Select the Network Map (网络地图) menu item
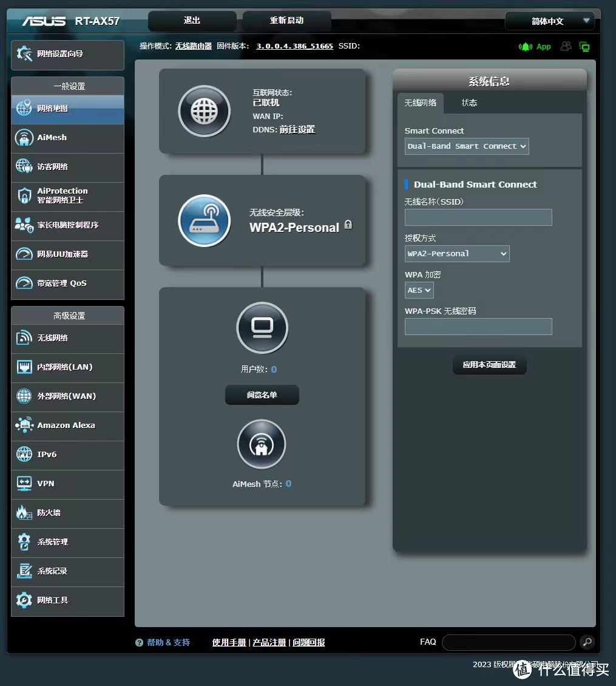This screenshot has height=686, width=616. click(x=67, y=109)
